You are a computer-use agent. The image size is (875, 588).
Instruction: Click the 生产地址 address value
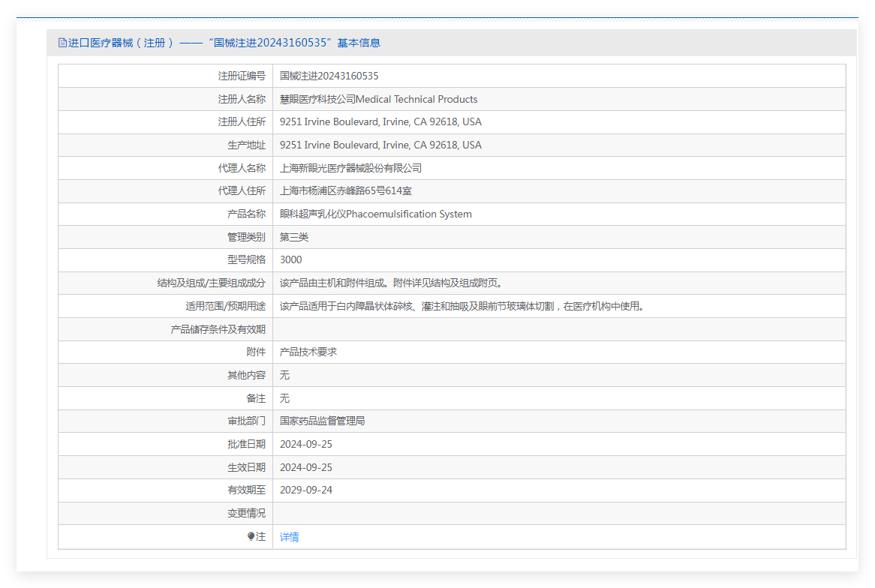click(x=380, y=145)
